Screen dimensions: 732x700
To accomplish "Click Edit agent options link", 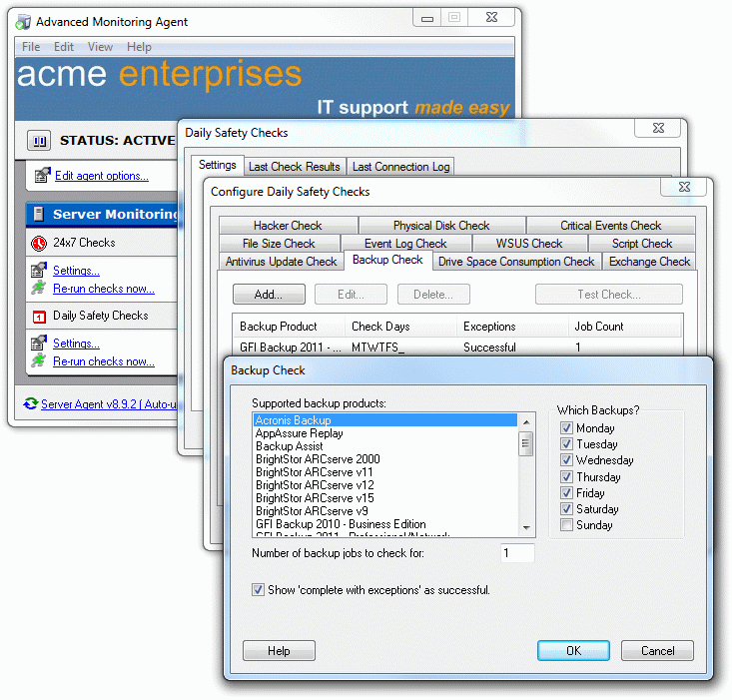I will point(102,176).
